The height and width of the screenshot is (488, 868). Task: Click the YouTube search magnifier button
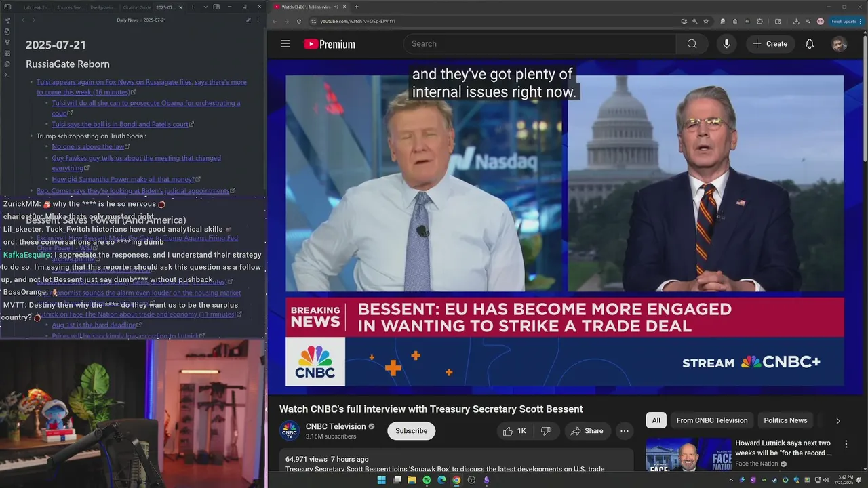692,44
